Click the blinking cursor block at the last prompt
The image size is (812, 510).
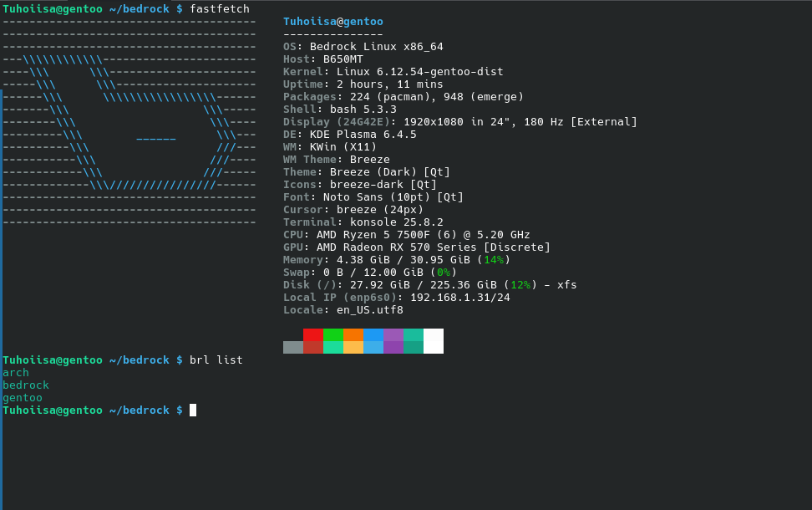click(193, 410)
